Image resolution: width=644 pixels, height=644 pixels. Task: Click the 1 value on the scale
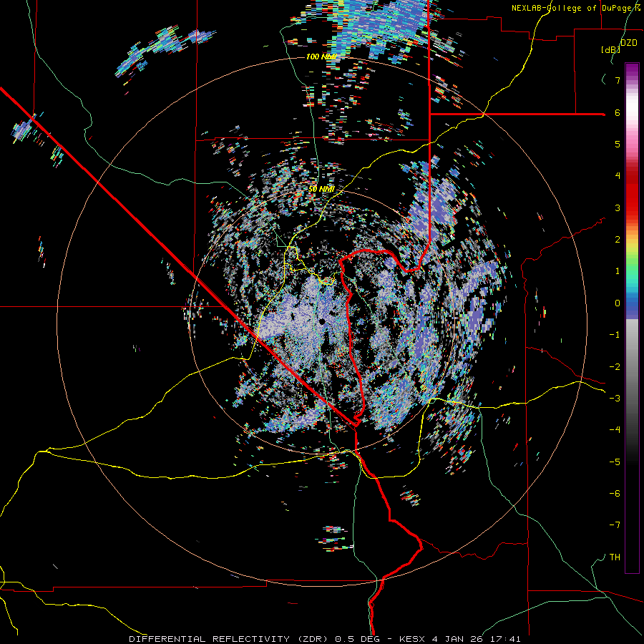tap(618, 271)
